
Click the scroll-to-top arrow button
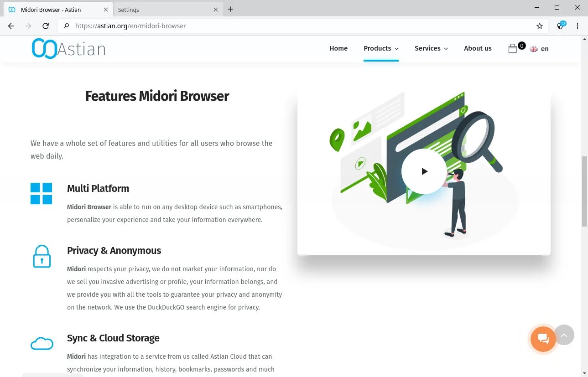point(564,335)
